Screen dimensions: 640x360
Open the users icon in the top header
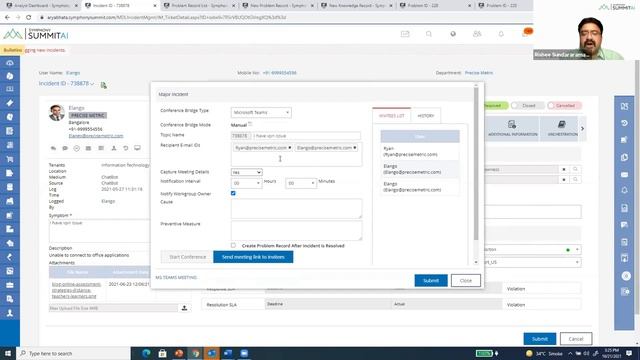[477, 34]
